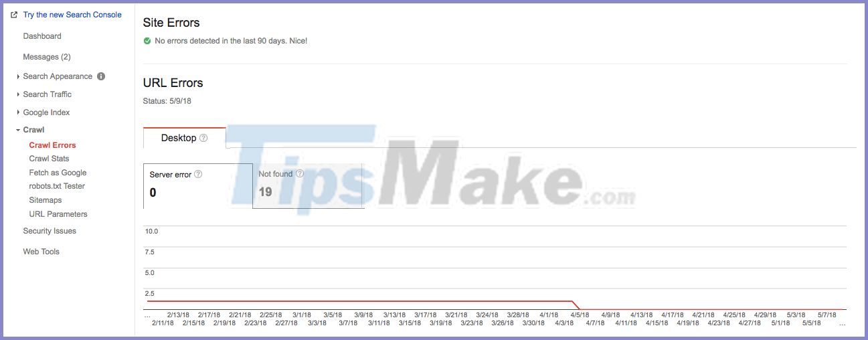The height and width of the screenshot is (340, 868).
Task: Click the help icon beside Desktop tab
Action: [203, 139]
